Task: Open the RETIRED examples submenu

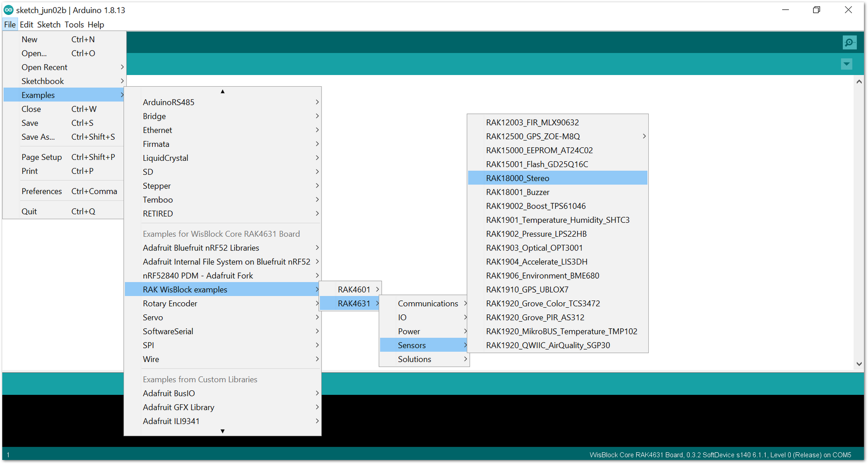Action: tap(222, 214)
